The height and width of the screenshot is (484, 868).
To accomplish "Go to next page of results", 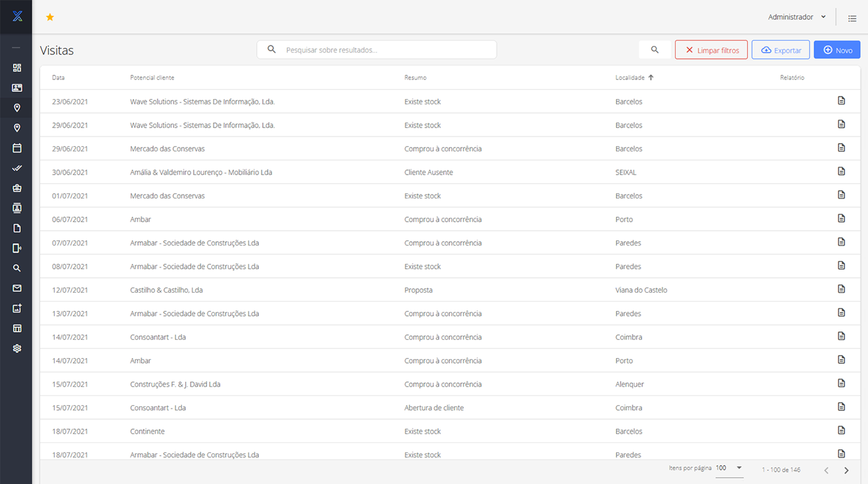I will [846, 470].
